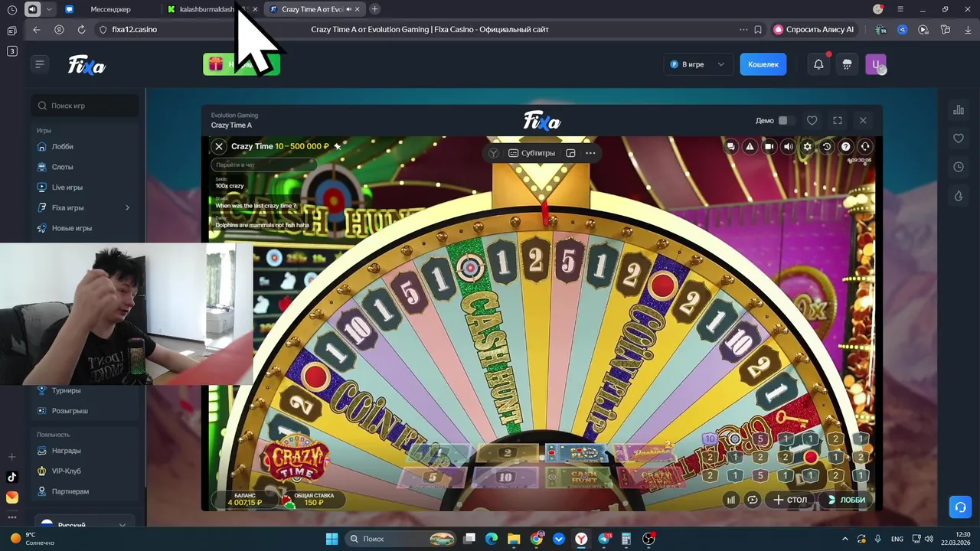The image size is (980, 551).
Task: Open the game history clock icon
Action: [827, 146]
